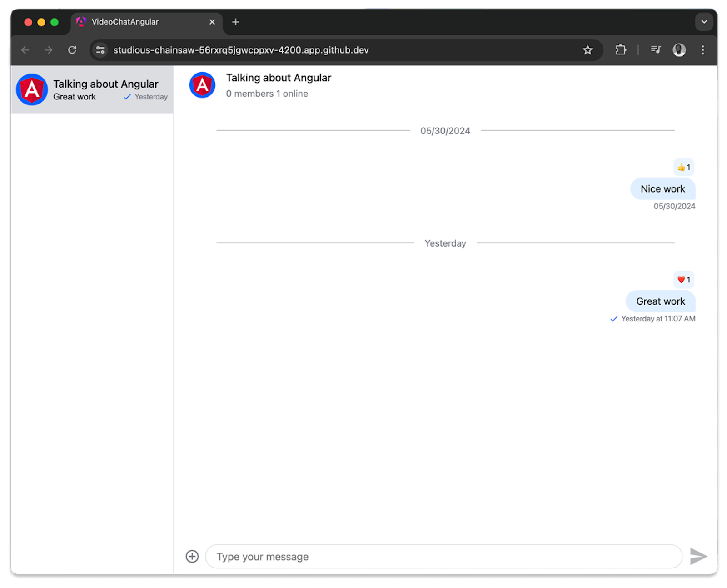
Task: Click the reading list icon near the profile
Action: click(x=655, y=50)
